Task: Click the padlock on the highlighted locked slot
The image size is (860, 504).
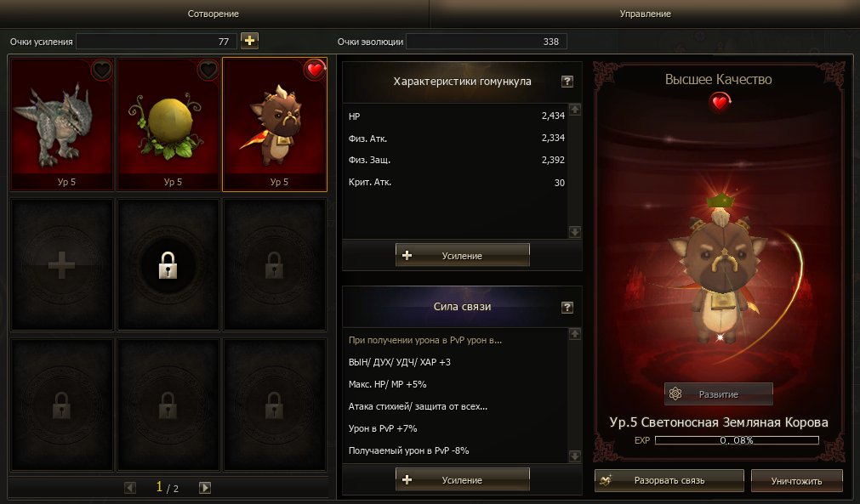Action: tap(168, 265)
